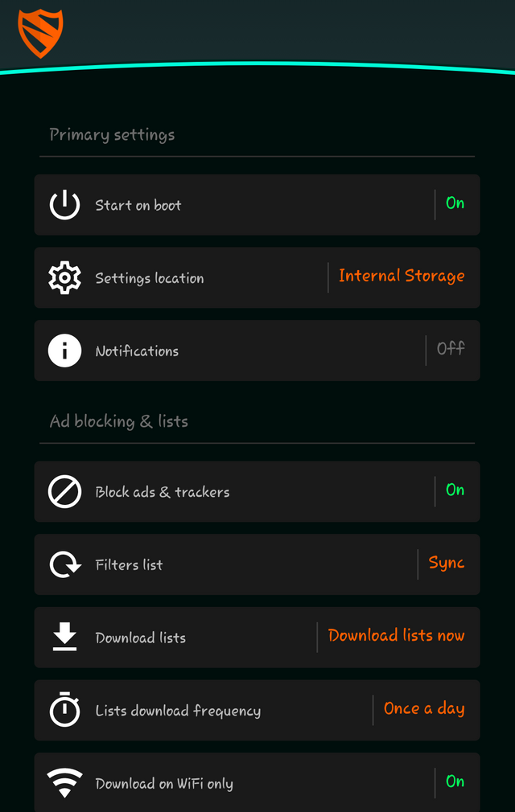
Task: Click the WiFi icon for Download on WiFi only
Action: tap(64, 782)
